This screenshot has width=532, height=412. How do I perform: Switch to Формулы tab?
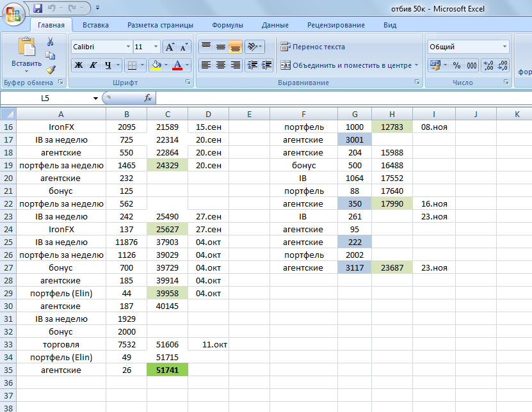click(x=227, y=25)
